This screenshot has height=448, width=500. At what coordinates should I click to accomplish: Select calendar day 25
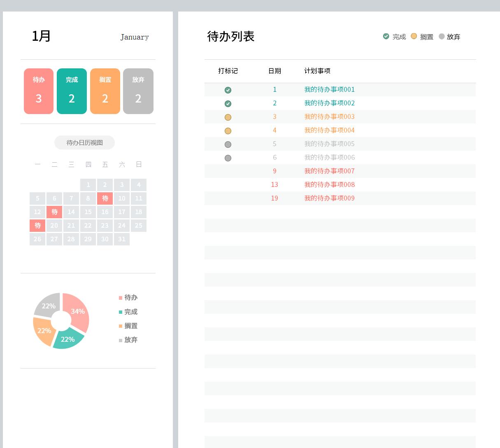click(139, 226)
